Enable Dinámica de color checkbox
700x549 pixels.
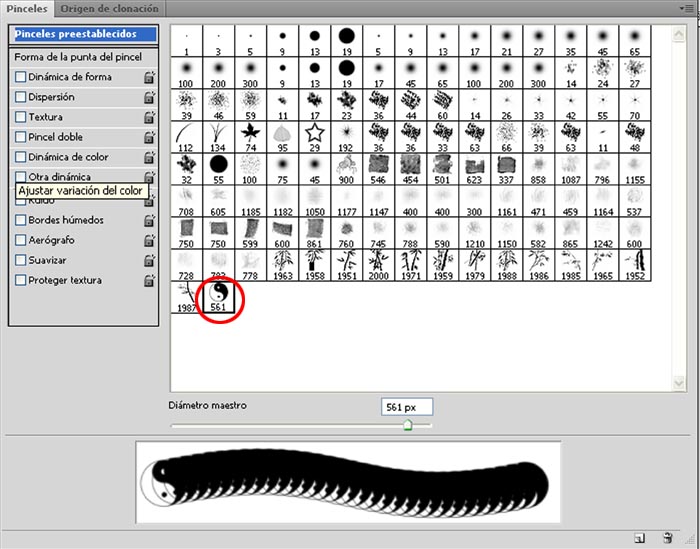click(21, 157)
